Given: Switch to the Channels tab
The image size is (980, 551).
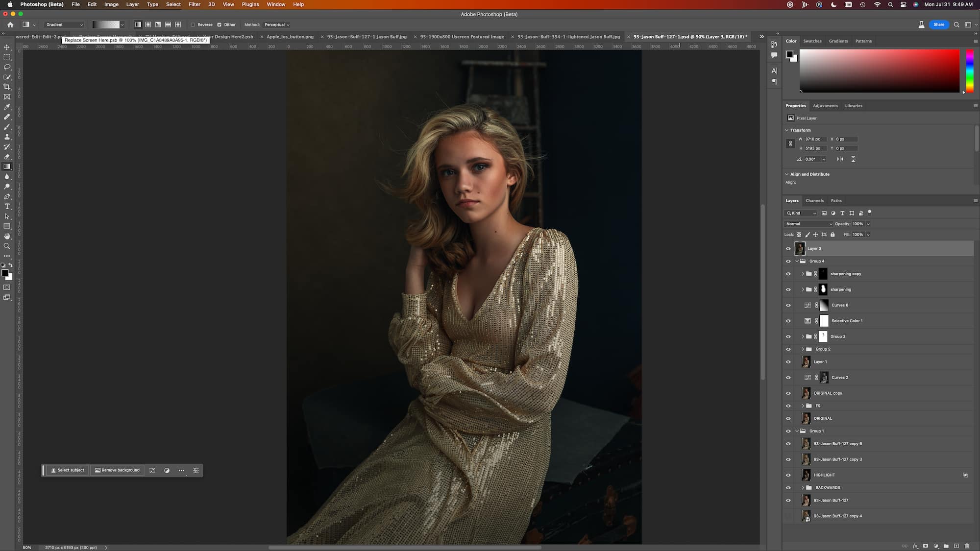Looking at the screenshot, I should [x=814, y=200].
